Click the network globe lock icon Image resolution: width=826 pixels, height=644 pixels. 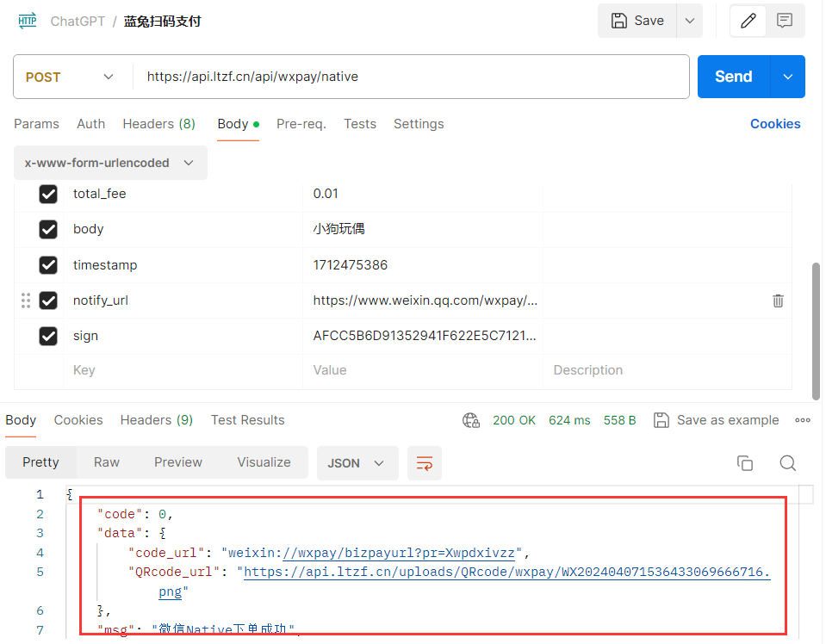click(471, 421)
